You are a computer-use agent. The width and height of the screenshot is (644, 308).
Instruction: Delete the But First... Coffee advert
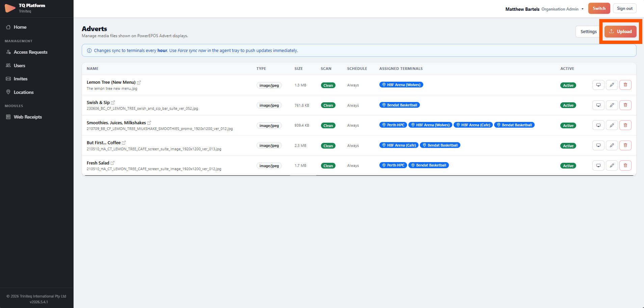click(x=625, y=145)
